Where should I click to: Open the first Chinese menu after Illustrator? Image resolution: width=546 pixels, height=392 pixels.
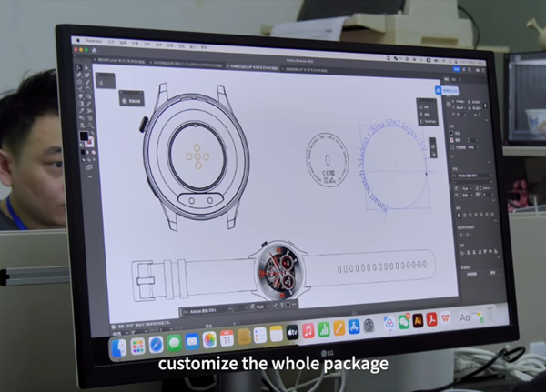pyautogui.click(x=111, y=42)
